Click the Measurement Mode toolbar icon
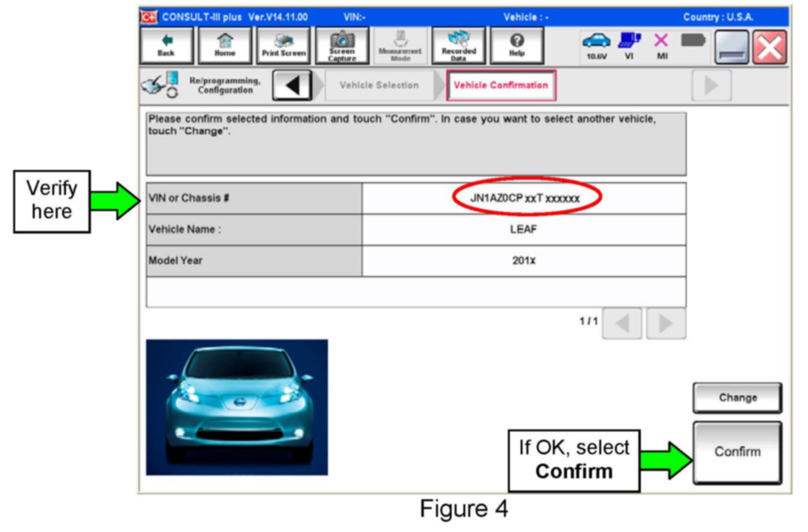The height and width of the screenshot is (532, 808). (400, 46)
